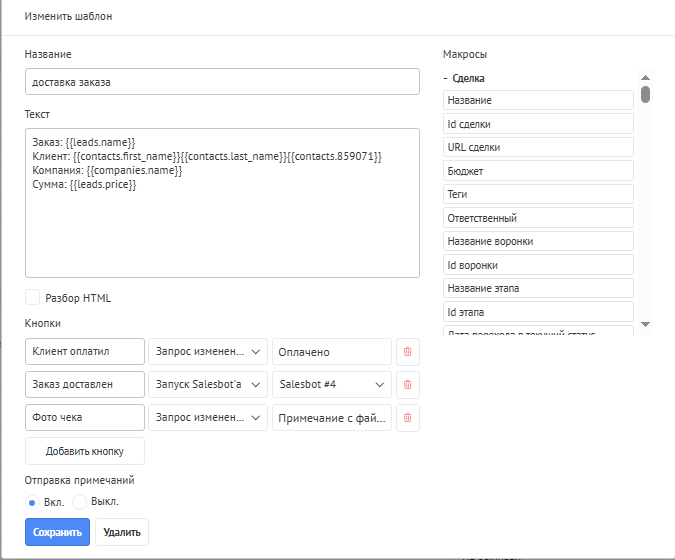Click the "Оплачено" value field

coord(332,352)
